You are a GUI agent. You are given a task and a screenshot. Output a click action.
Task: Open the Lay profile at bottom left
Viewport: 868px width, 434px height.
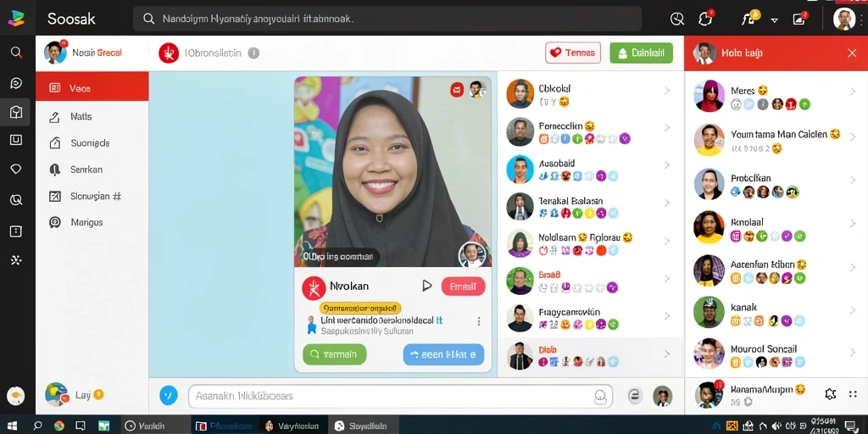(x=75, y=395)
